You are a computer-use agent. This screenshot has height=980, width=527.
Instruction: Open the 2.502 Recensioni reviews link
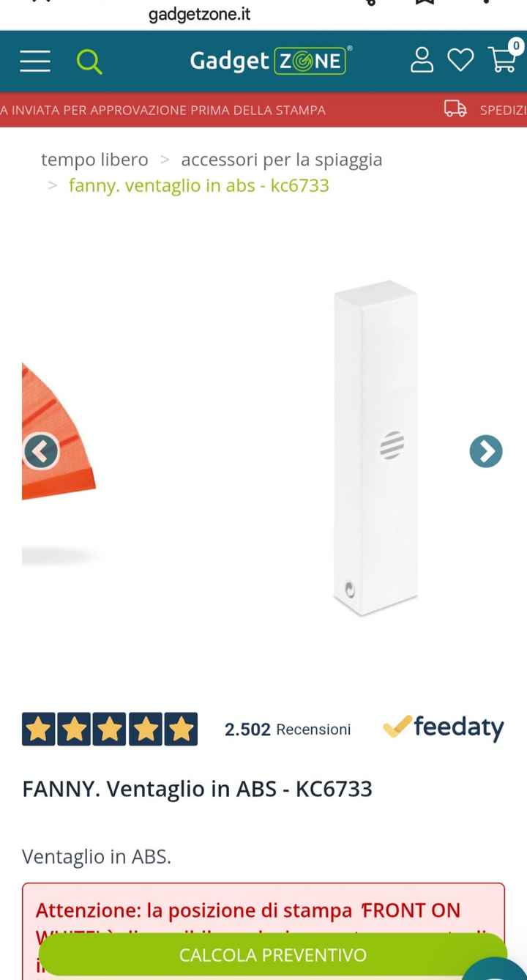coord(288,730)
